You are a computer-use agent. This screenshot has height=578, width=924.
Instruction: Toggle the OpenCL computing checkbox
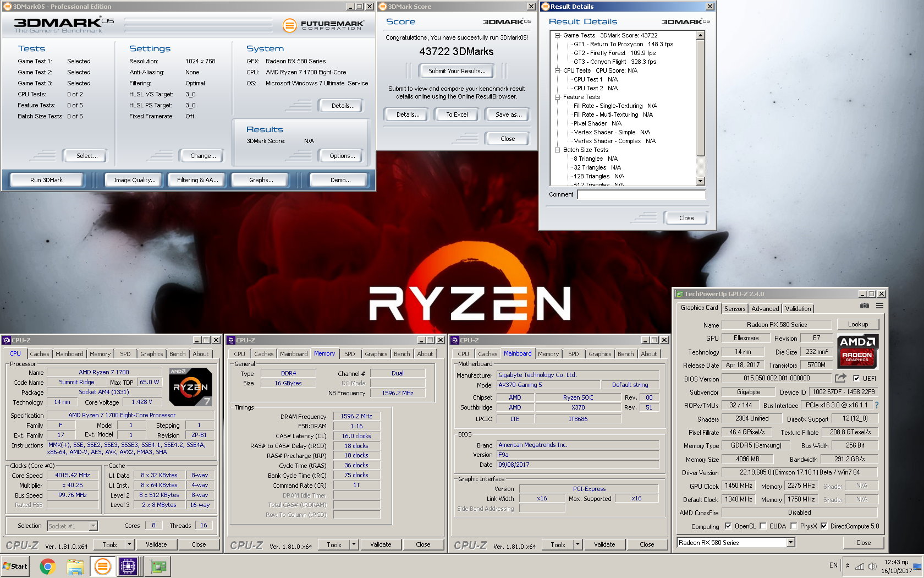point(728,526)
